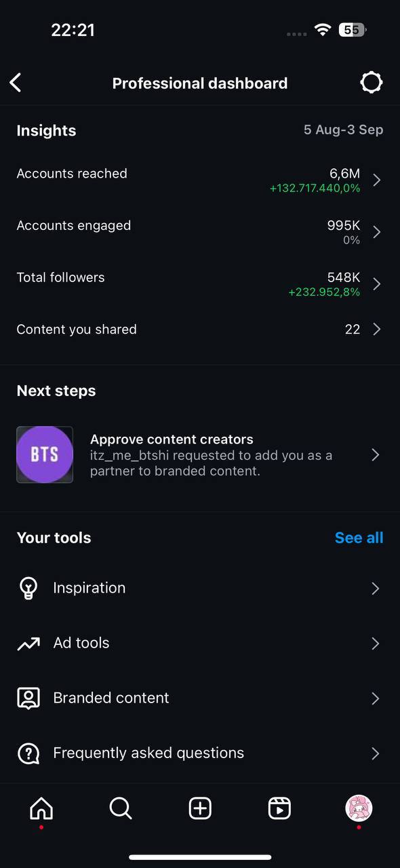
Task: Go to the Home feed icon
Action: click(x=41, y=808)
